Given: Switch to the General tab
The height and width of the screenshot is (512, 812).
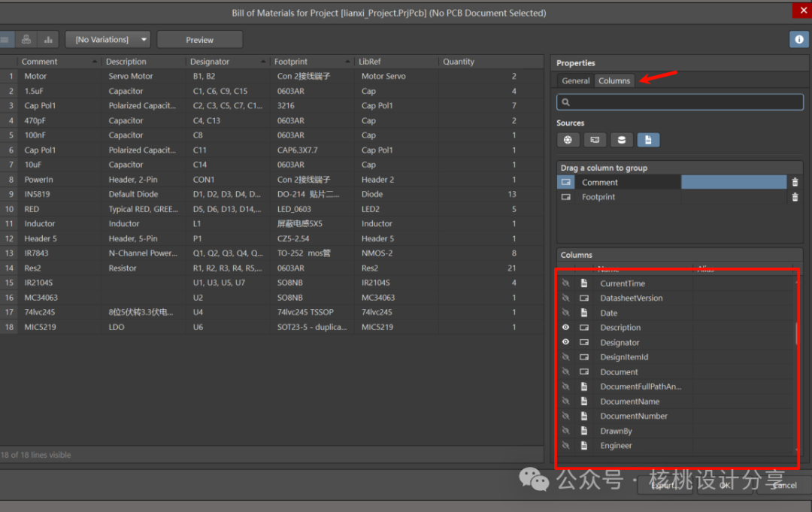Looking at the screenshot, I should 576,80.
